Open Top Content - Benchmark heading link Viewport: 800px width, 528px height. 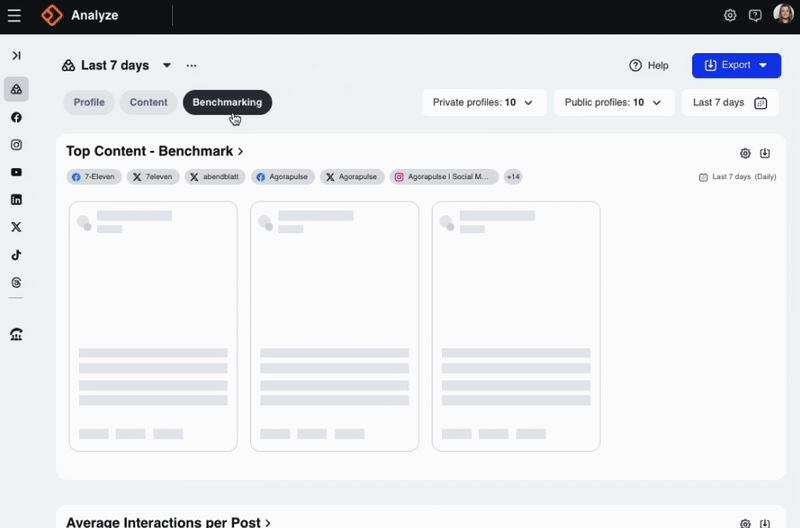tap(155, 151)
